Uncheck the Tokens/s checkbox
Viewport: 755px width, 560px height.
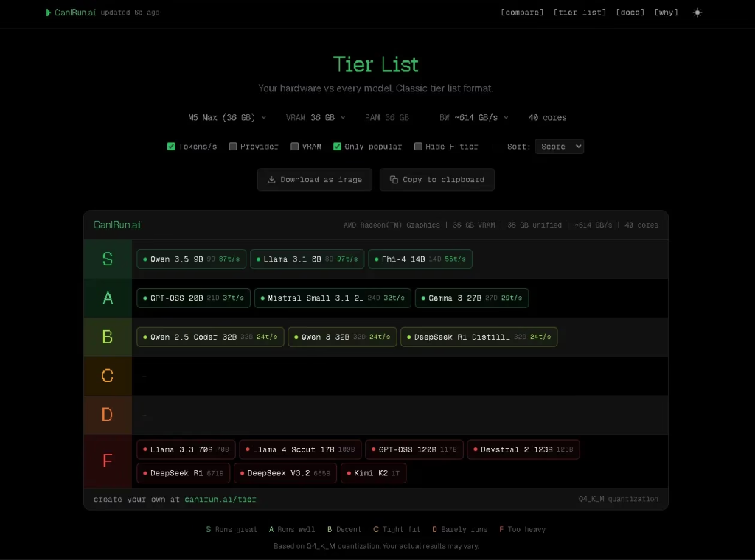pos(171,147)
